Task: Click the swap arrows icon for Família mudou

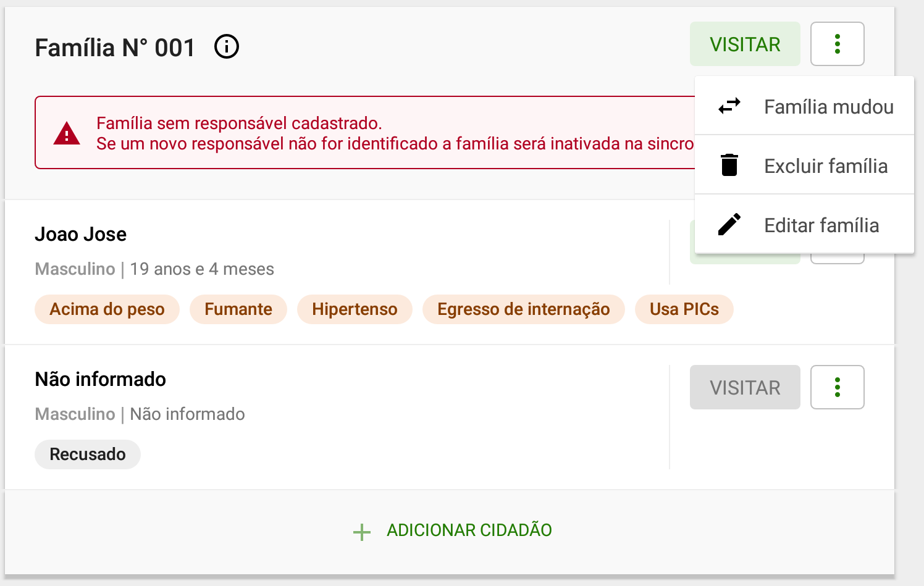Action: [729, 106]
